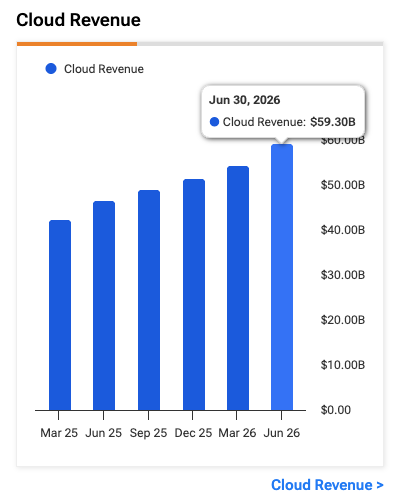Click the blue legend dot icon
The image size is (400, 500).
click(x=51, y=69)
